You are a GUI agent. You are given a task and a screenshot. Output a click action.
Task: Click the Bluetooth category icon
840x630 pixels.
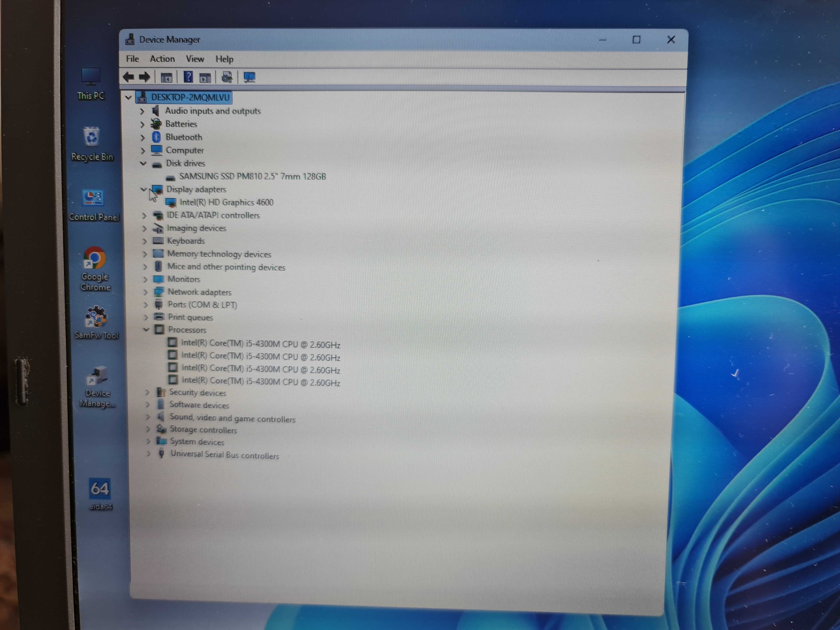156,137
